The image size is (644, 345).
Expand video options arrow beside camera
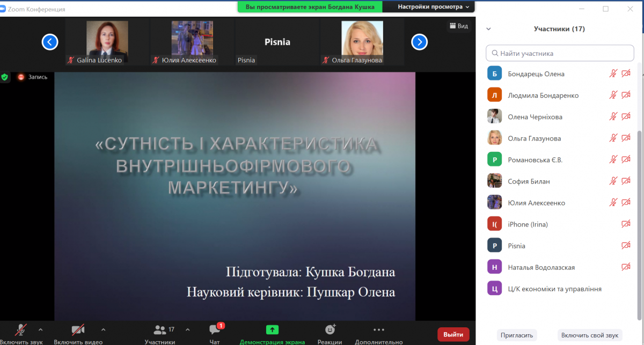tap(103, 329)
